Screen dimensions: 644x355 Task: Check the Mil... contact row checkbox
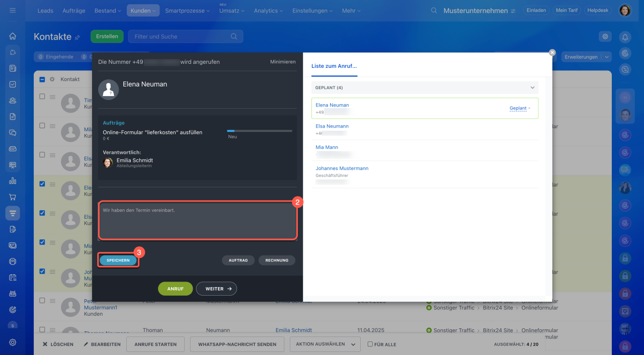point(42,126)
